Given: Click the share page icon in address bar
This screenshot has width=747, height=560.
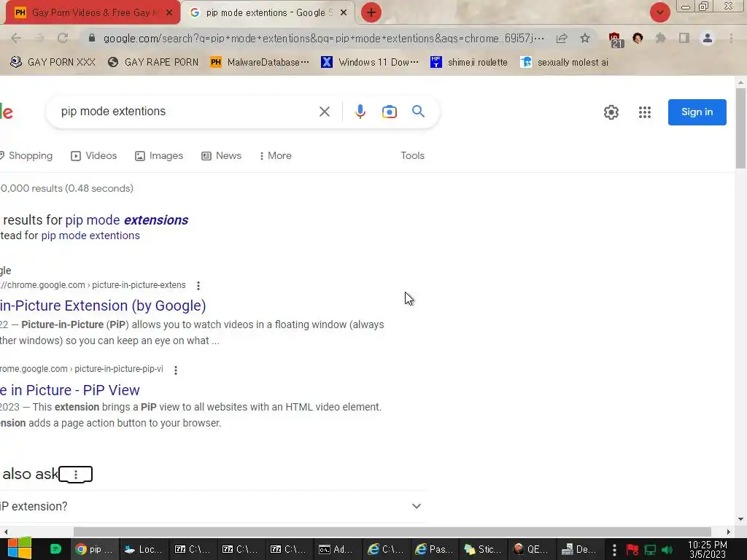Looking at the screenshot, I should (562, 38).
